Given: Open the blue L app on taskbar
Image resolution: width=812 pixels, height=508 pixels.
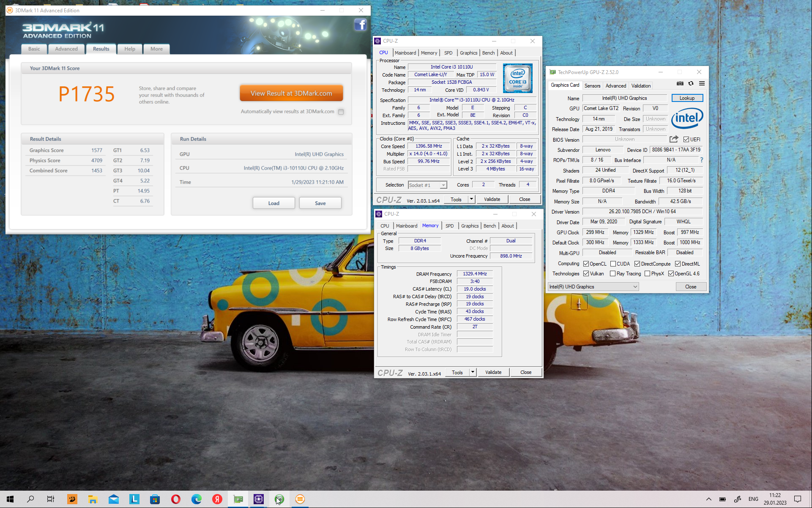Looking at the screenshot, I should click(134, 499).
